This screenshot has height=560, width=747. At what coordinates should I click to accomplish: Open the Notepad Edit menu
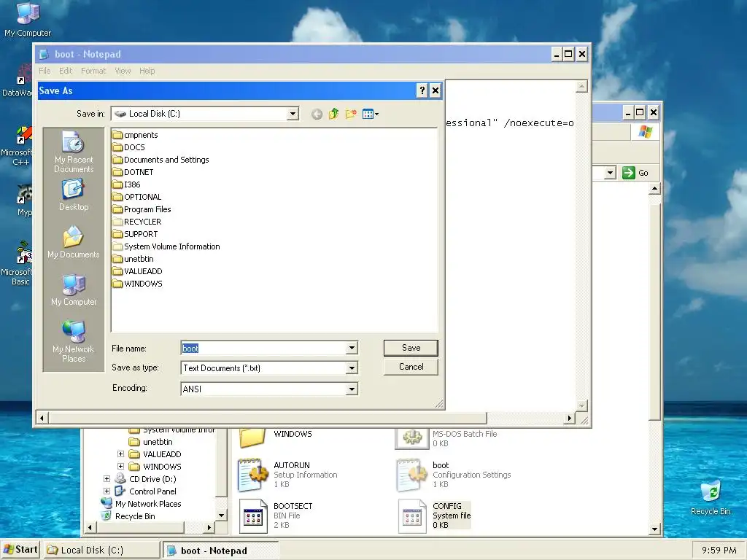pos(66,71)
